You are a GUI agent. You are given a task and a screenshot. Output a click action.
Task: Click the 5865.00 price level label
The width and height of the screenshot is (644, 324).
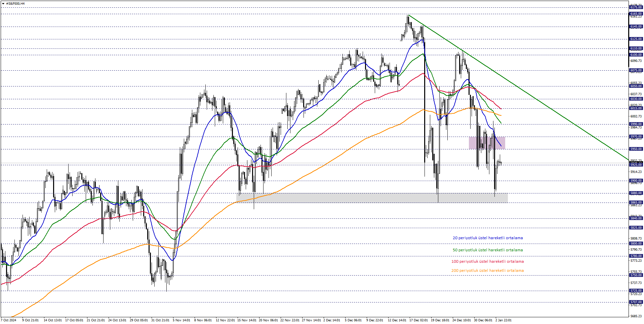(636, 203)
